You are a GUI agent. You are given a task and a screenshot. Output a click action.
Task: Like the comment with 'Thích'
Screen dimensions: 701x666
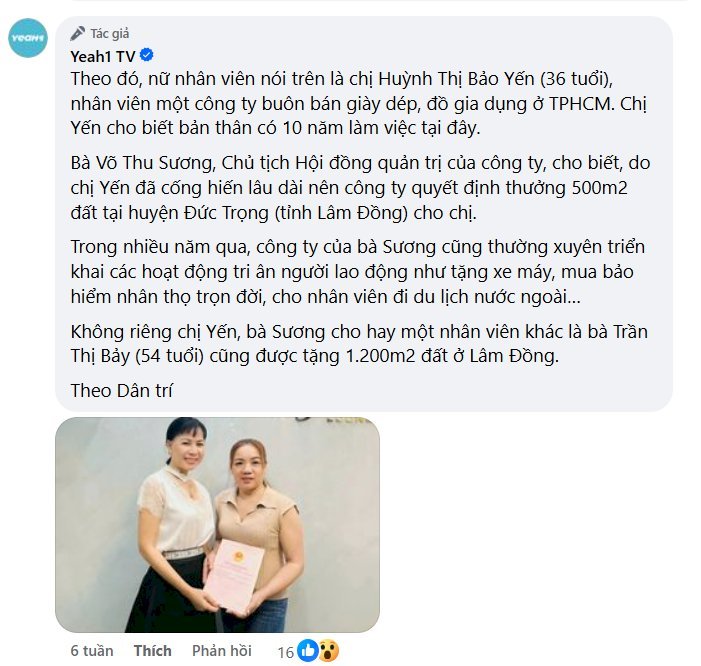tap(152, 650)
